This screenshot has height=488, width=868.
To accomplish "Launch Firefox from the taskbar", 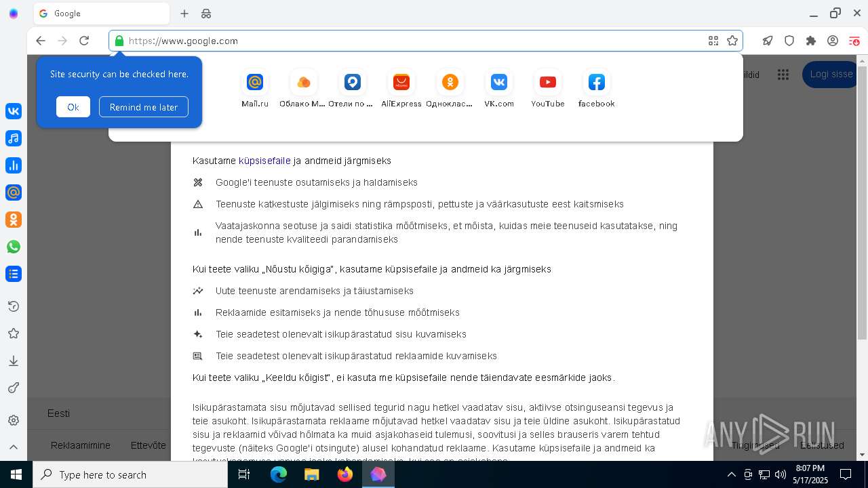I will point(345,474).
